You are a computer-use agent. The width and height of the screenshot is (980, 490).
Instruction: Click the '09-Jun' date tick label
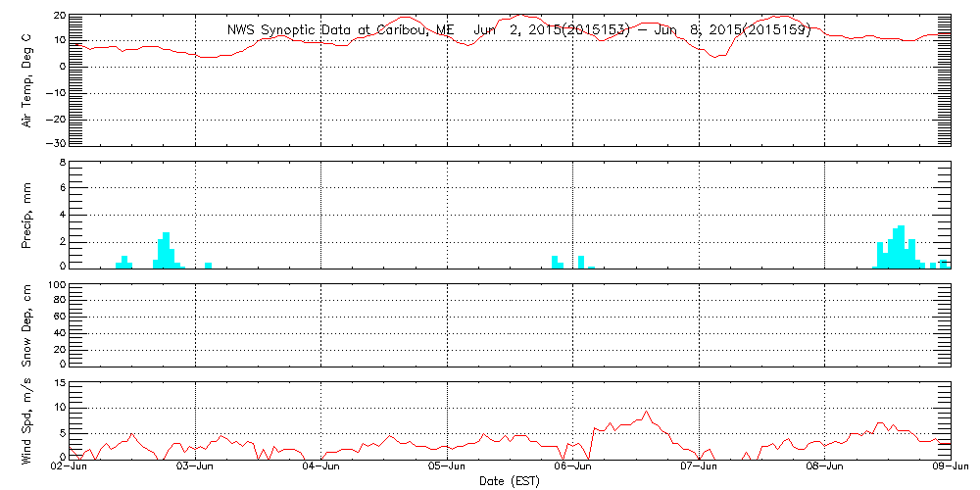pyautogui.click(x=950, y=468)
